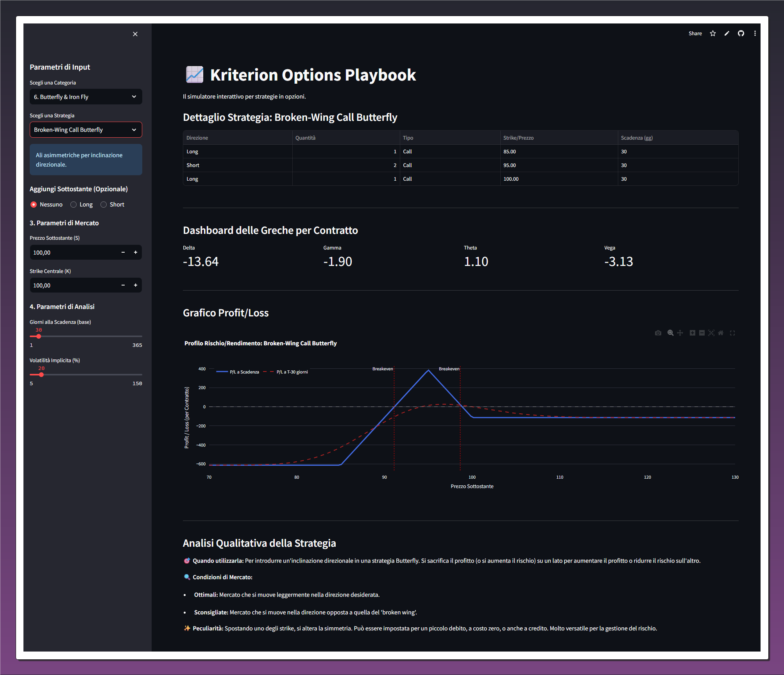
Task: Open the three-dot options menu
Action: point(755,34)
